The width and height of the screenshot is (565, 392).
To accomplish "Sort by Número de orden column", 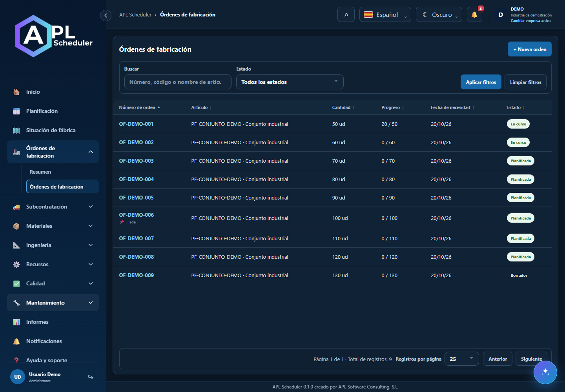I will (x=139, y=107).
